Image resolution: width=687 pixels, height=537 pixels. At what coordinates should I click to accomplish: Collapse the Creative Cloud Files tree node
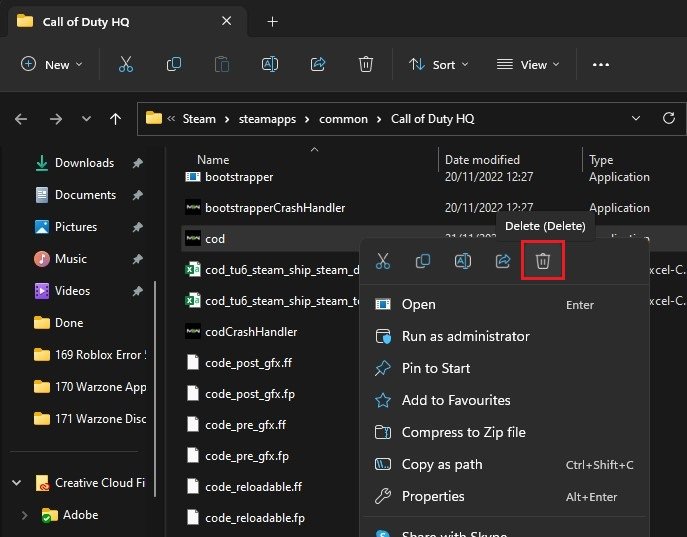pos(16,483)
